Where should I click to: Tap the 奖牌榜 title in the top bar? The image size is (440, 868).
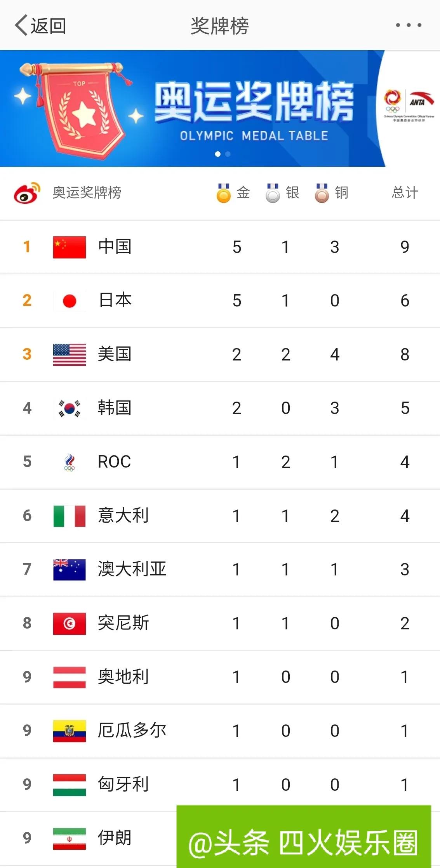click(220, 24)
